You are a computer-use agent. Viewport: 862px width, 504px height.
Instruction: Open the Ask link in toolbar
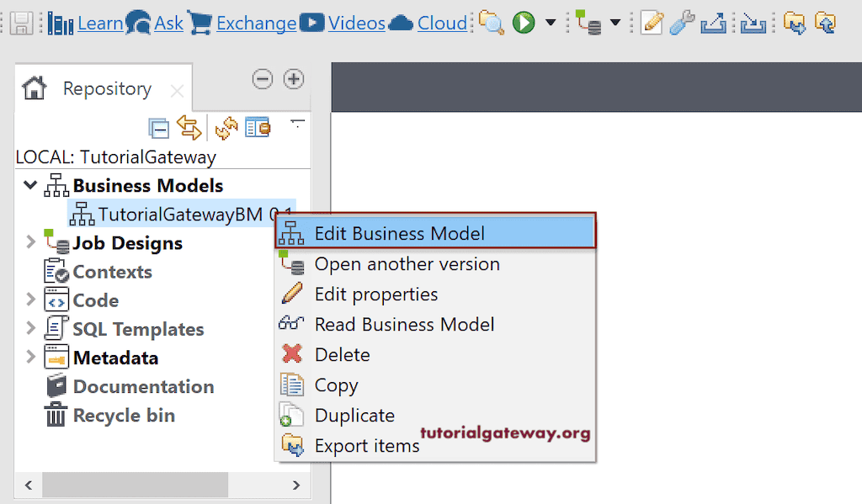pyautogui.click(x=168, y=23)
